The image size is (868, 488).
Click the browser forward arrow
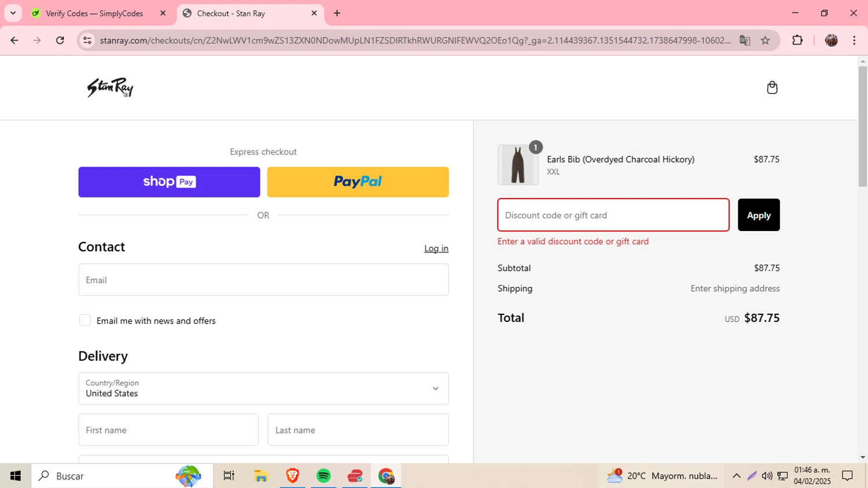(x=37, y=41)
